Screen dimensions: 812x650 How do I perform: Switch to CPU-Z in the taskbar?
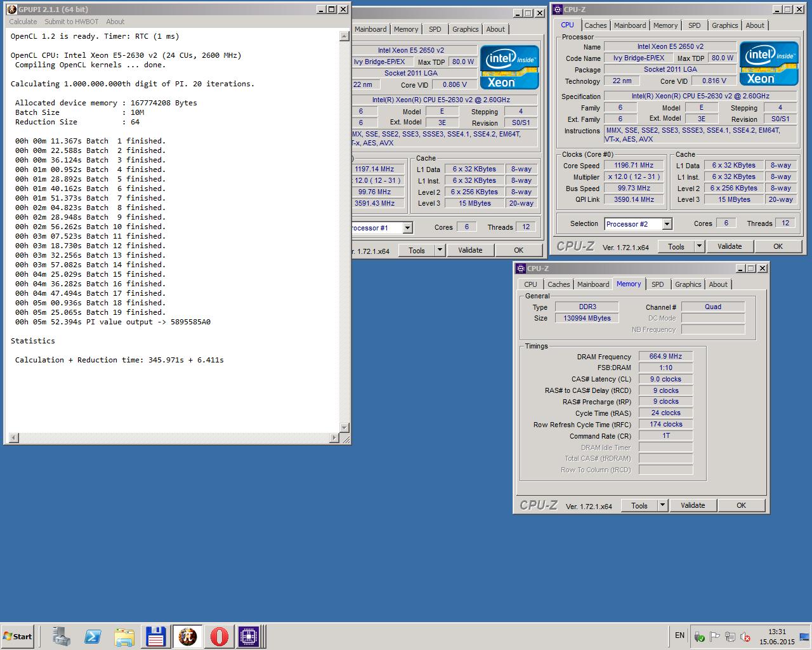(249, 636)
